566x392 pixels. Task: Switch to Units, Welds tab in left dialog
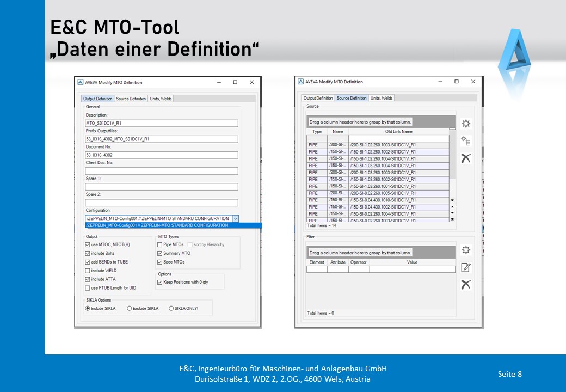coord(161,99)
